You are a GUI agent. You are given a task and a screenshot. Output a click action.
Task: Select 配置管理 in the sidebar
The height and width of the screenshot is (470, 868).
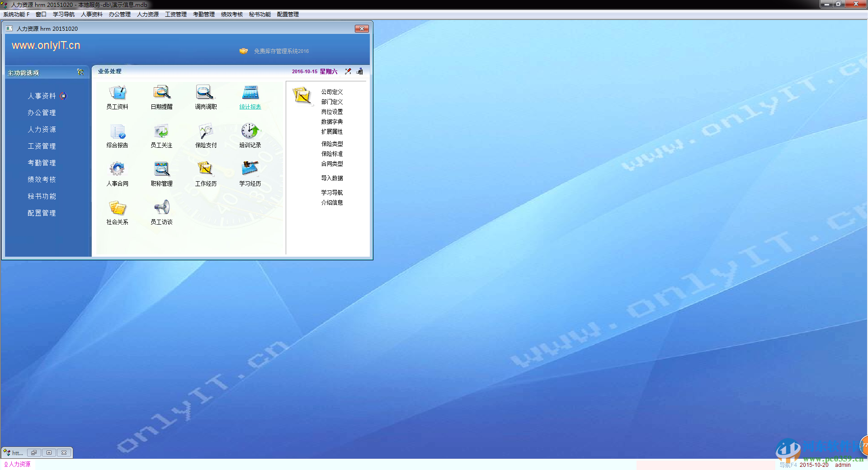coord(42,213)
